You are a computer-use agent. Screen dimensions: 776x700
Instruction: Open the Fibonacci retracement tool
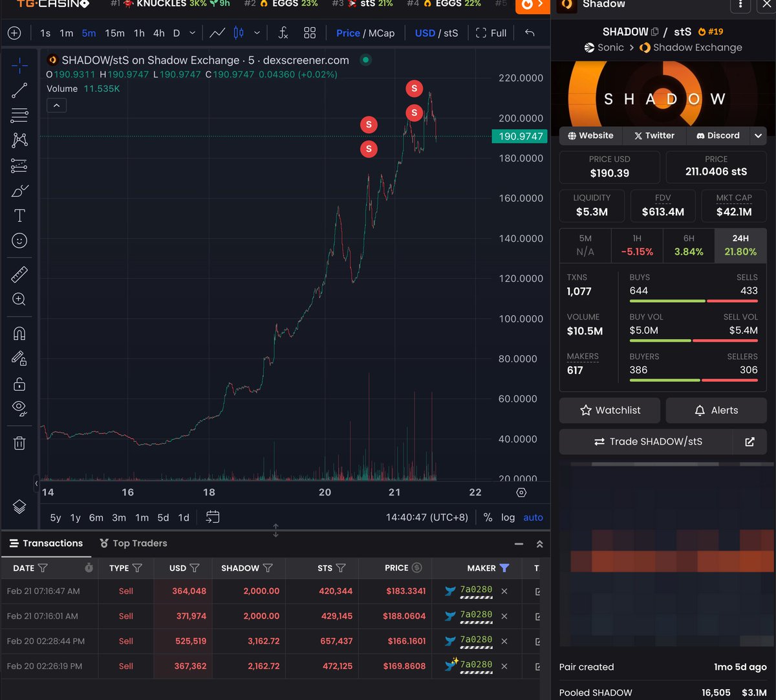[19, 115]
